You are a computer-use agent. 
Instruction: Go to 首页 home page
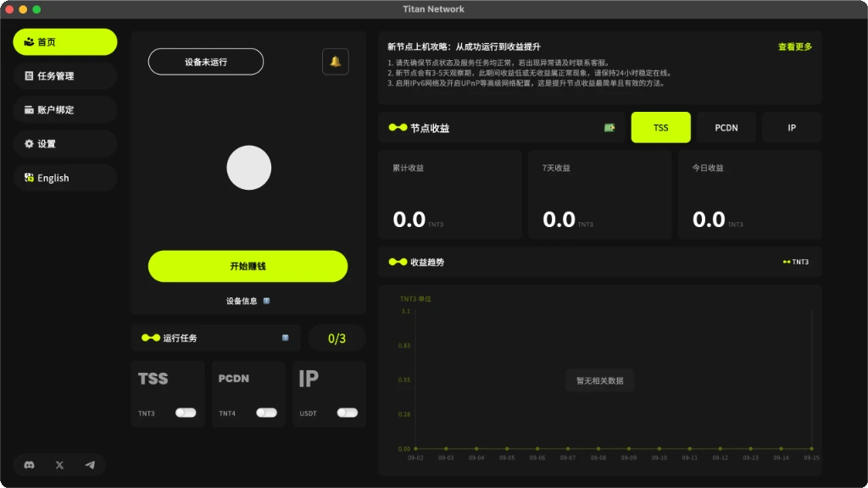[64, 42]
